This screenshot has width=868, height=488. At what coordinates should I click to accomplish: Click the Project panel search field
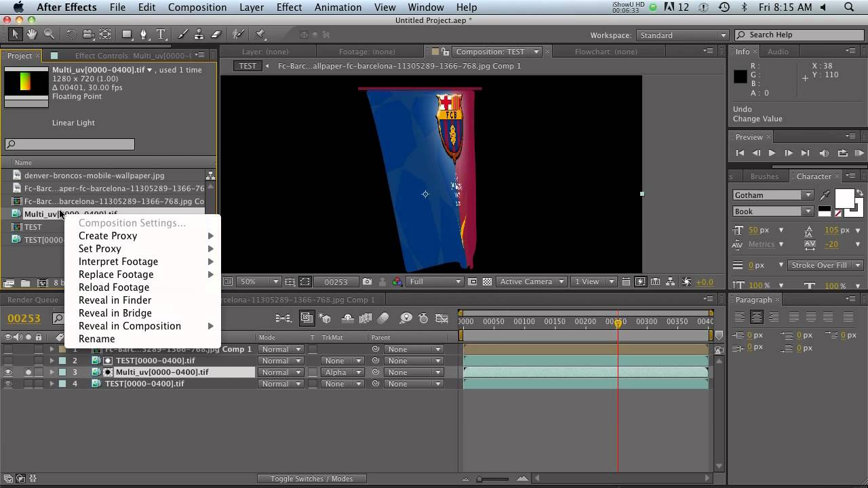[x=70, y=144]
